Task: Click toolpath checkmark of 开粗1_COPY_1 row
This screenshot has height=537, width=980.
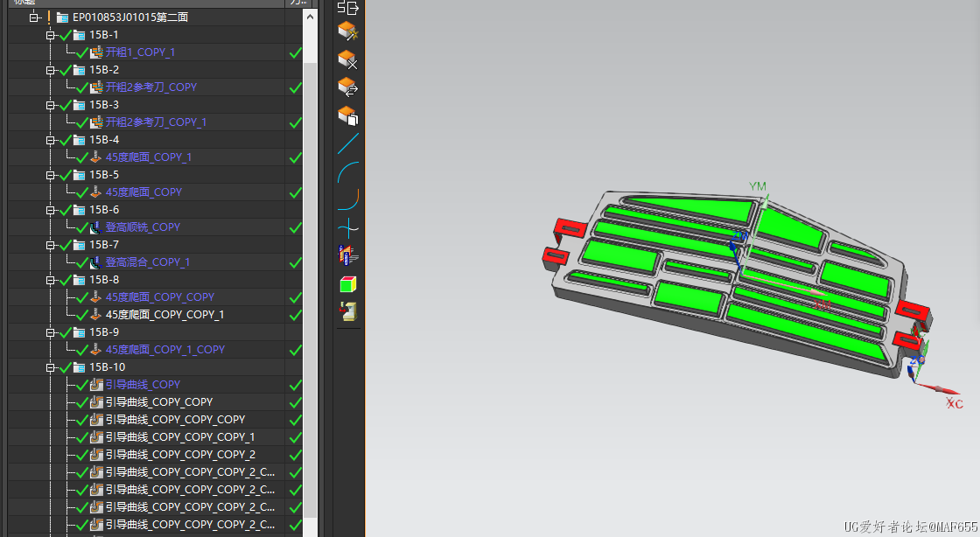Action: (295, 52)
